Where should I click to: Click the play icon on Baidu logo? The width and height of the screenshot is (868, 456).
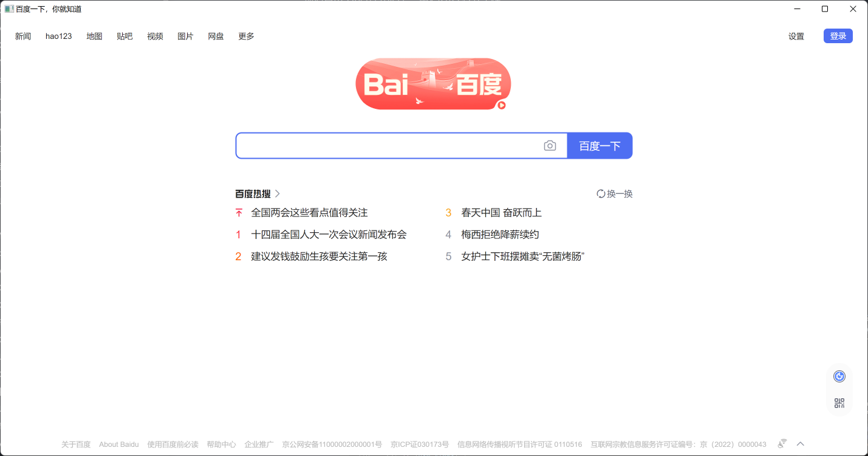point(501,105)
